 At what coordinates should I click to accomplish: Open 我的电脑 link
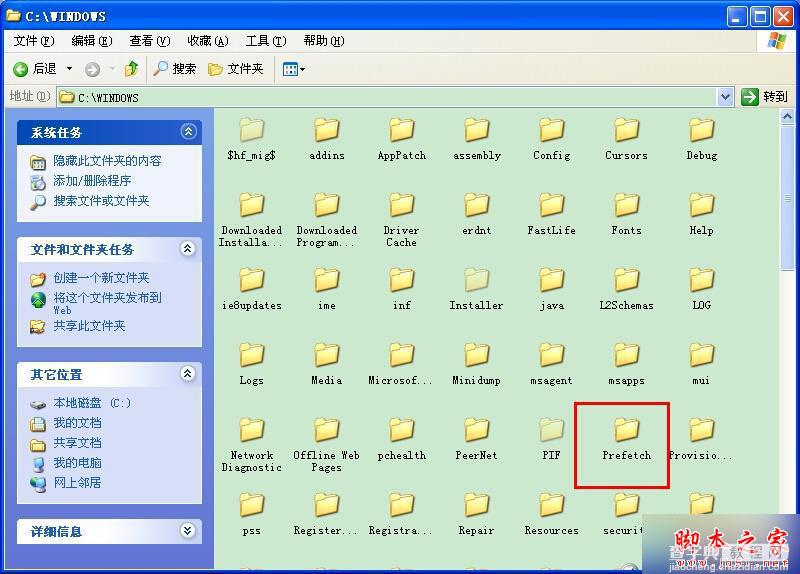77,463
